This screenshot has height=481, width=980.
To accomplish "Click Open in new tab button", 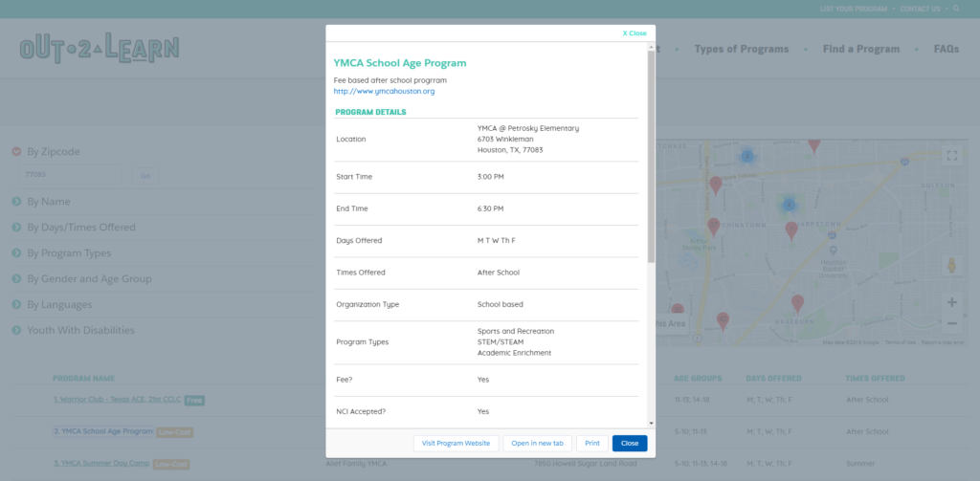I will coord(538,444).
